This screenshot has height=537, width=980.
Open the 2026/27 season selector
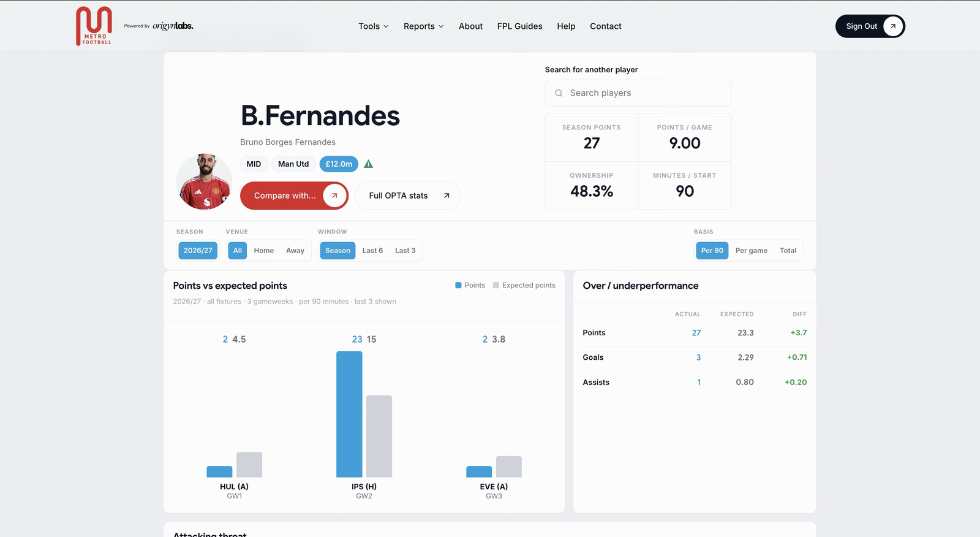pos(198,251)
